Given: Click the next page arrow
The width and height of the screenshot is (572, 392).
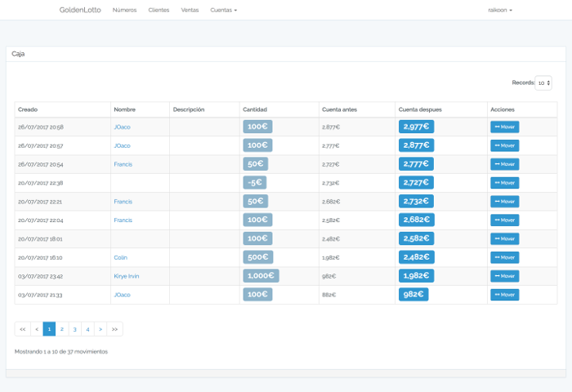Looking at the screenshot, I should tap(101, 329).
